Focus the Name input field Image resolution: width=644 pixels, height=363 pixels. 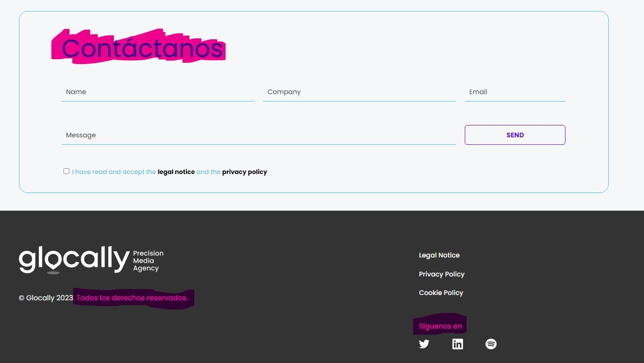pyautogui.click(x=158, y=92)
